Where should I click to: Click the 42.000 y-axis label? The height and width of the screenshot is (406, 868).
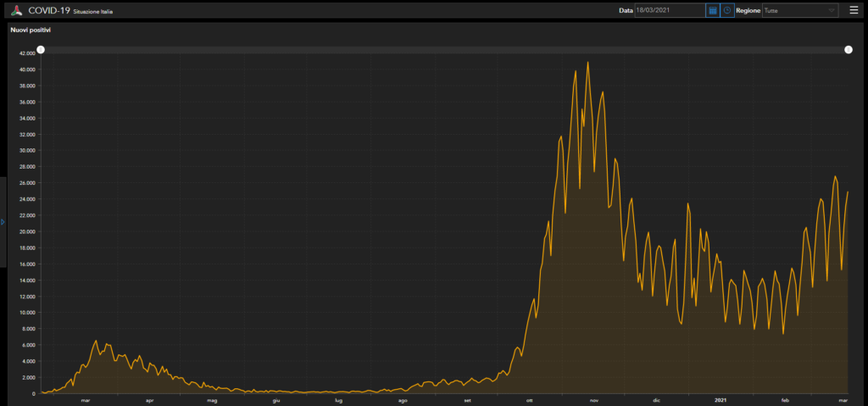tap(28, 53)
